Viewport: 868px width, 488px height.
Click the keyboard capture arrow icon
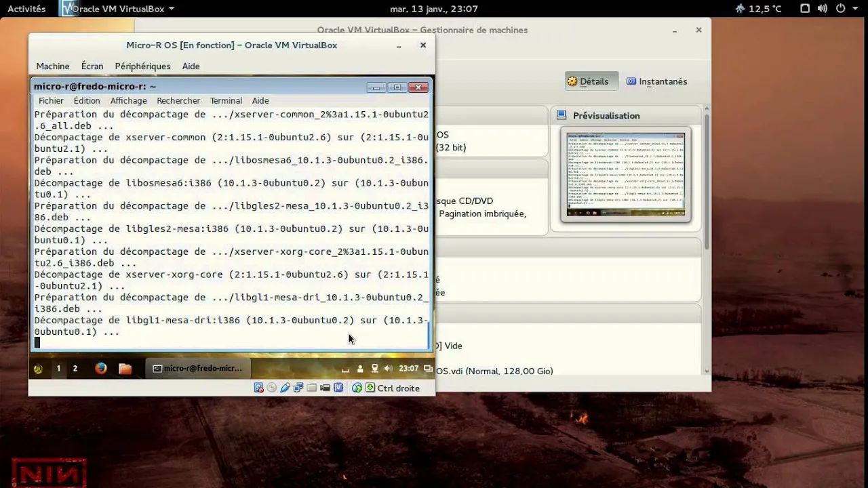370,388
